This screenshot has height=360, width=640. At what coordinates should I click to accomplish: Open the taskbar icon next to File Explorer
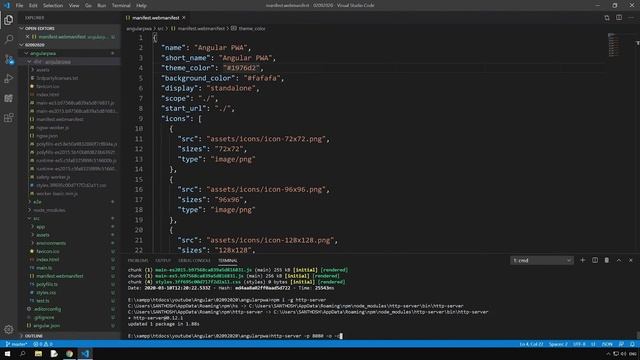coord(54,353)
